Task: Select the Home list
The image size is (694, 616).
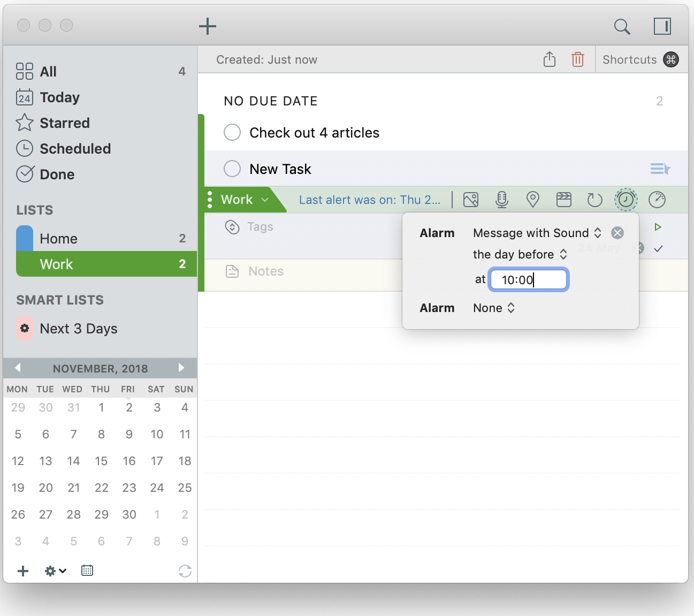Action: [106, 239]
